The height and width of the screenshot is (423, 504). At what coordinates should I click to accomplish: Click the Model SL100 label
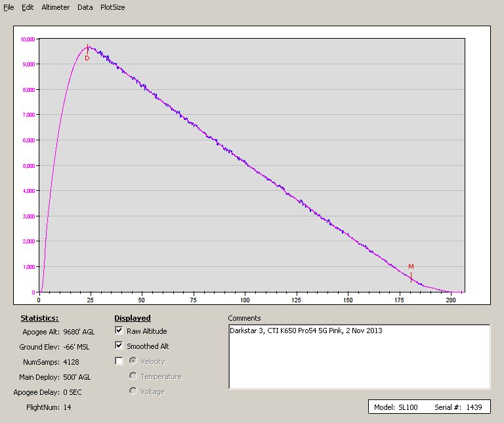point(397,407)
